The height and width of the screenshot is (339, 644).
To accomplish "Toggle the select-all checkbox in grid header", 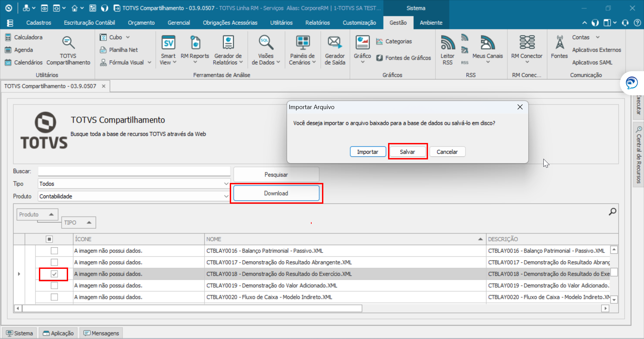I will 49,239.
